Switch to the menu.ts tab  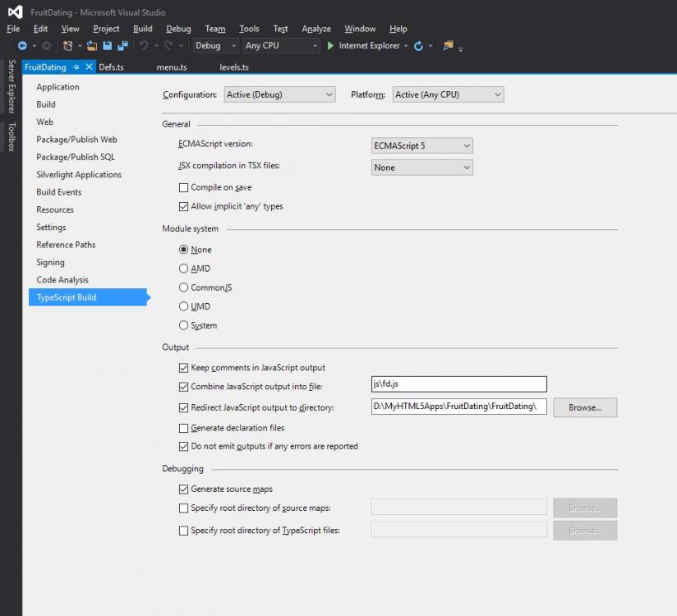click(172, 67)
